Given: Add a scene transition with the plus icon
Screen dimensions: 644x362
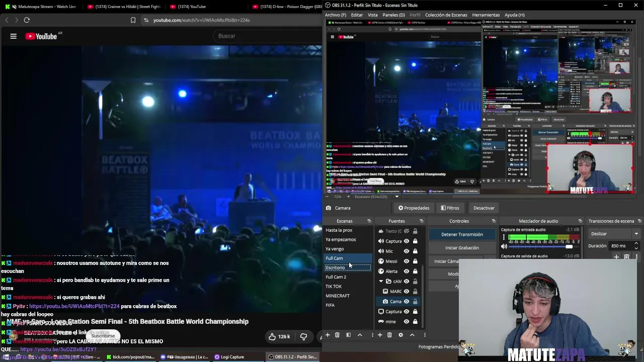Looking at the screenshot, I should (x=616, y=257).
